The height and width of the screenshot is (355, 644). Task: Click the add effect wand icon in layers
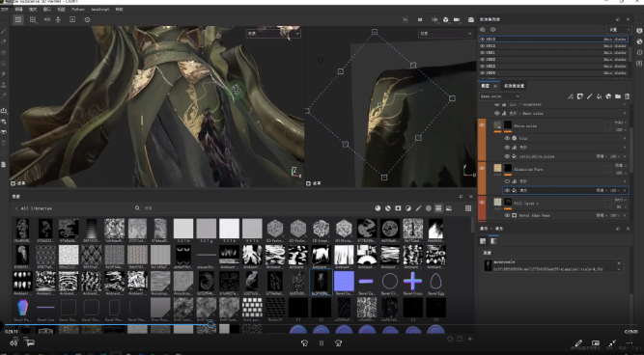click(571, 96)
